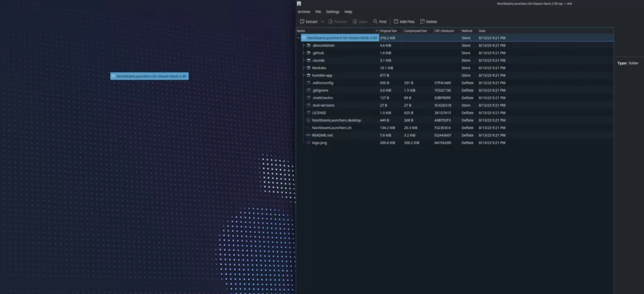Select the README.md file name
The width and height of the screenshot is (644, 294).
pyautogui.click(x=322, y=135)
